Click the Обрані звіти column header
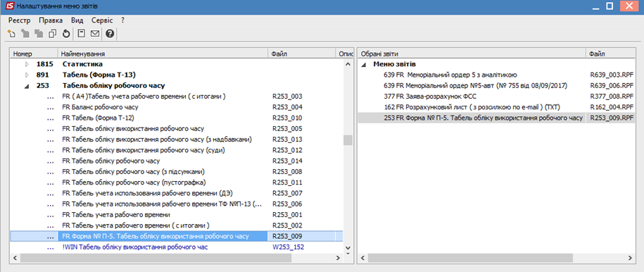Screen dimensions: 644x272 (x=472, y=54)
